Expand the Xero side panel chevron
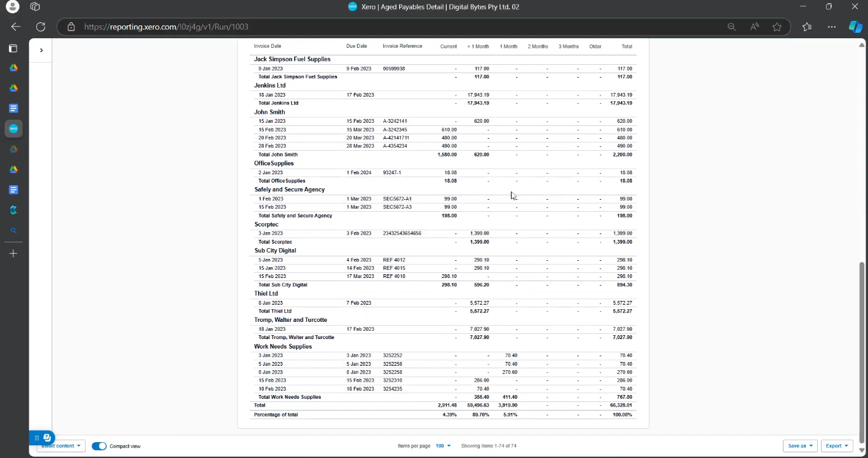Screen dimensions: 868x458 click(x=41, y=50)
